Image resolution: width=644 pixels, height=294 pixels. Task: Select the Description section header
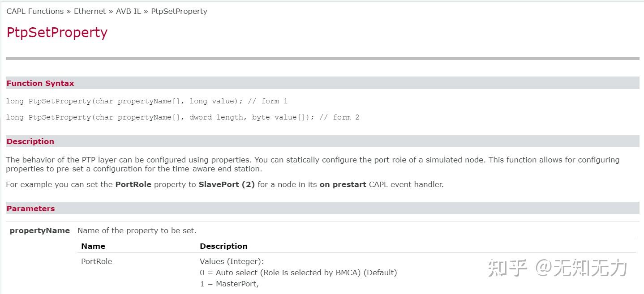point(30,141)
